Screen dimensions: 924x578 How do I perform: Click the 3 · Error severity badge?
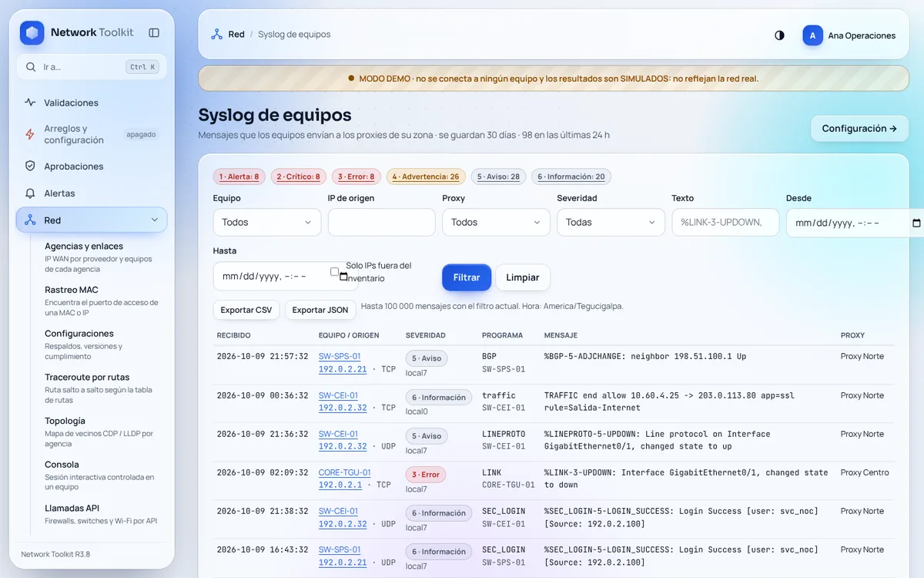coord(426,475)
